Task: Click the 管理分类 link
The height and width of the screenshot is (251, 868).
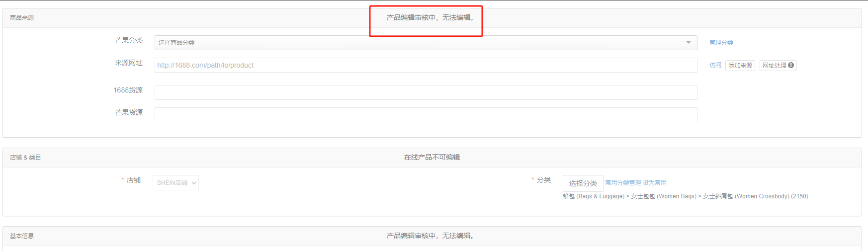Action: (721, 43)
